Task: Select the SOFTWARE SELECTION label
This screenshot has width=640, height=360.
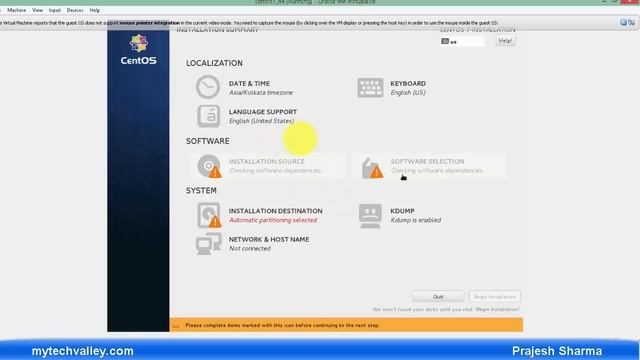Action: (x=427, y=161)
